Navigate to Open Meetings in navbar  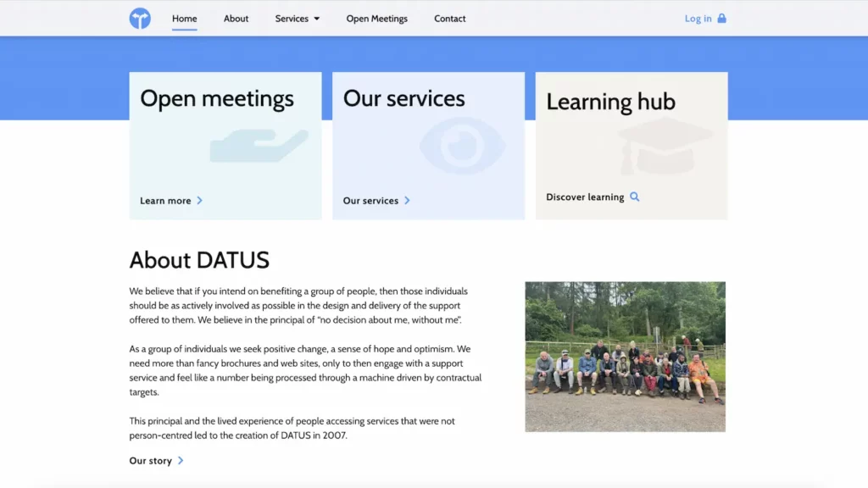coord(377,19)
